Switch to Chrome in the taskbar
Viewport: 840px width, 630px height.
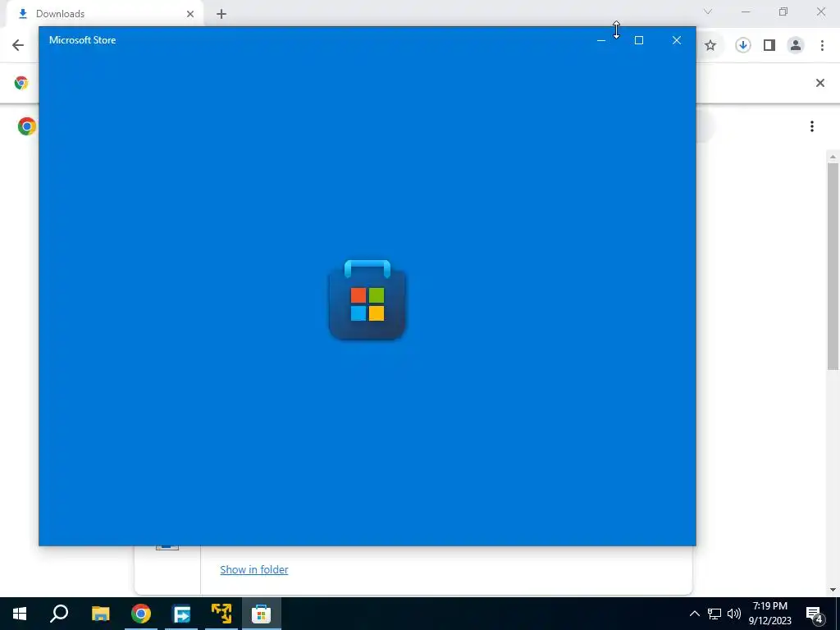pos(141,614)
